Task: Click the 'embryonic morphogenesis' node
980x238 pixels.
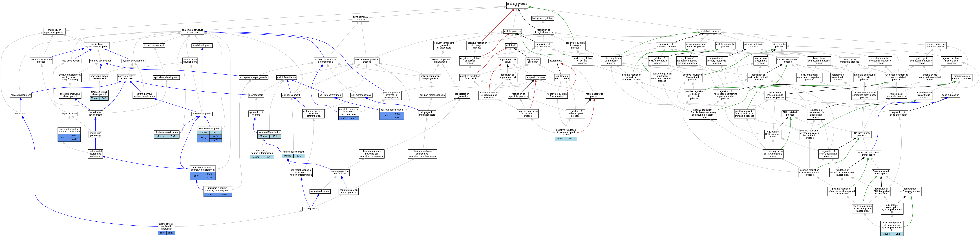Action: (x=253, y=77)
